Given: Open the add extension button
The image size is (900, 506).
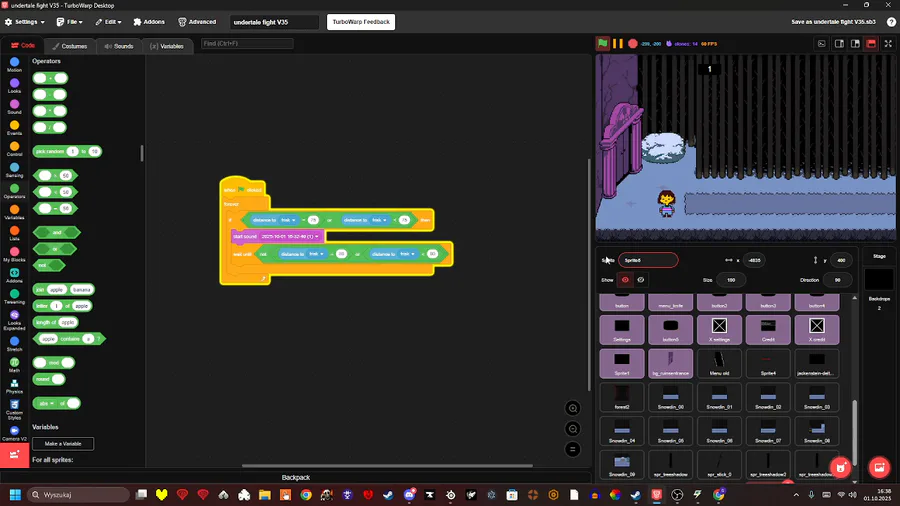Looking at the screenshot, I should pos(14,456).
